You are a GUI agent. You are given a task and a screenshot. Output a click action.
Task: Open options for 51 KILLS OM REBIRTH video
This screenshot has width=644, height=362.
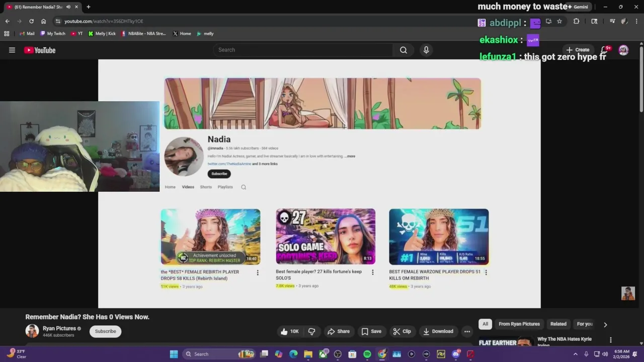click(486, 272)
